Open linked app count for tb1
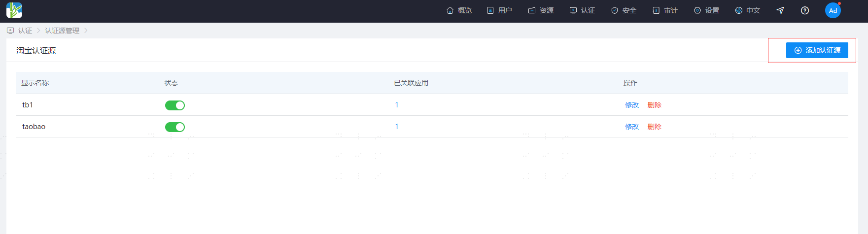 [397, 105]
